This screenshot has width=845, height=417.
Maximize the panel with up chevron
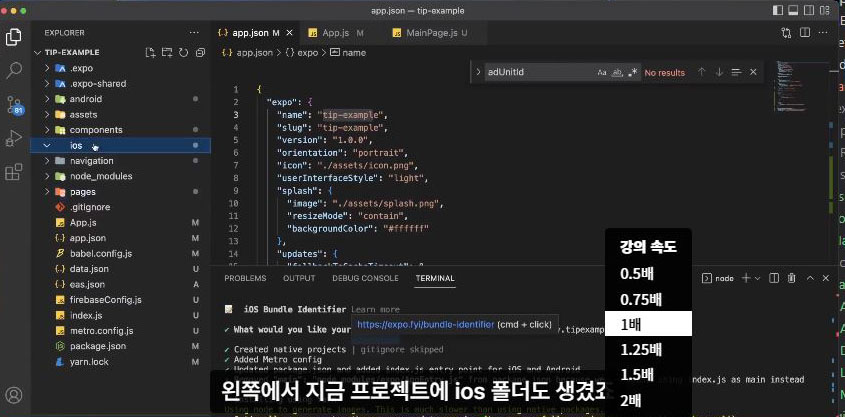tap(809, 278)
